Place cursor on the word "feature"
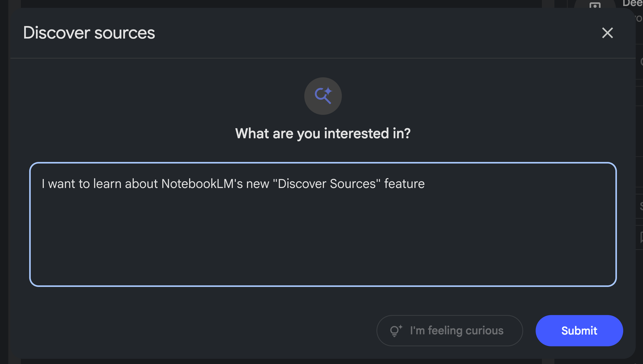Screen dimensions: 643x364 tap(404, 184)
